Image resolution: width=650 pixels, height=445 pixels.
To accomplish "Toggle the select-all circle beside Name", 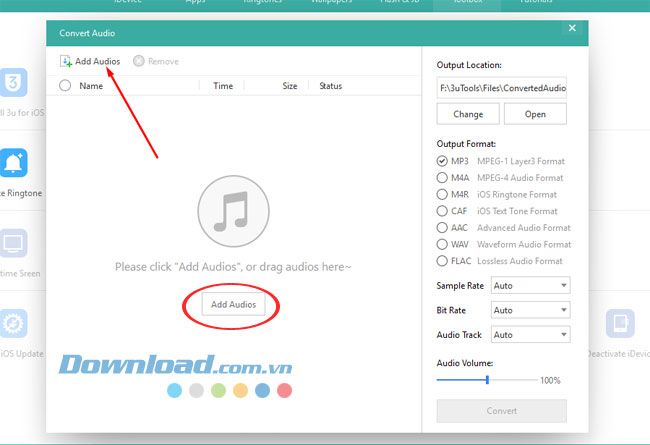I will coord(65,86).
